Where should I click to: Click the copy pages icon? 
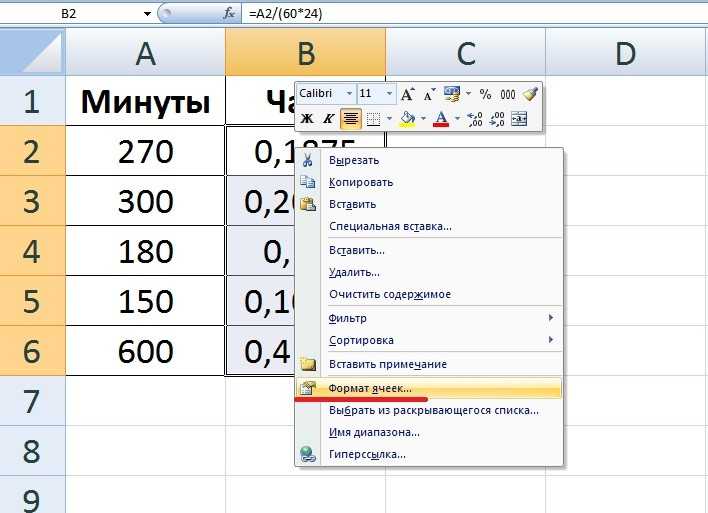coord(308,182)
